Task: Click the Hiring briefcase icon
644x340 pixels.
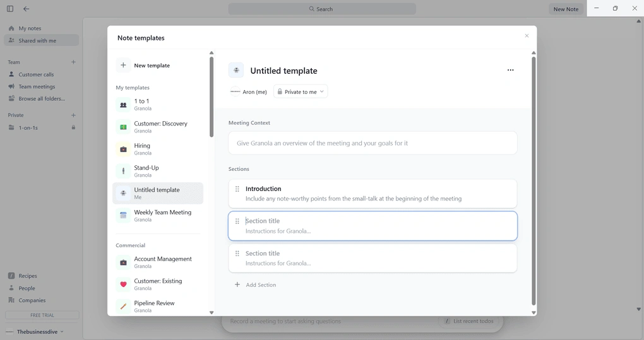Action: [x=123, y=149]
